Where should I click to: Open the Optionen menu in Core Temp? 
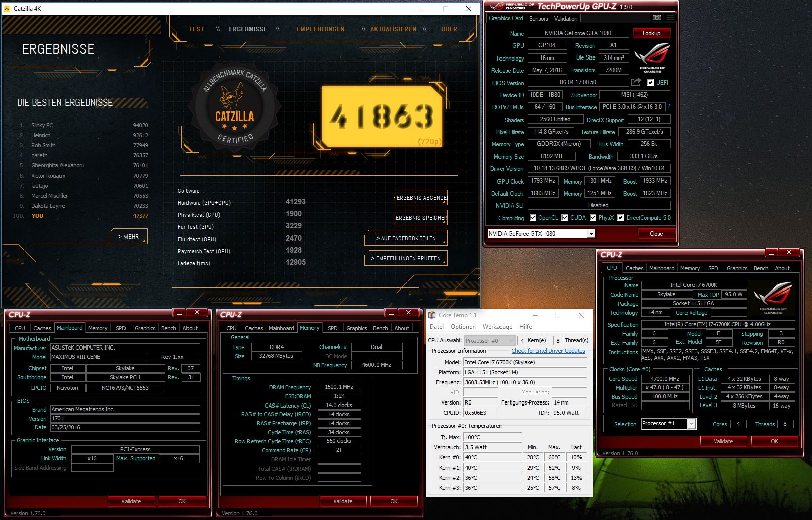click(463, 327)
